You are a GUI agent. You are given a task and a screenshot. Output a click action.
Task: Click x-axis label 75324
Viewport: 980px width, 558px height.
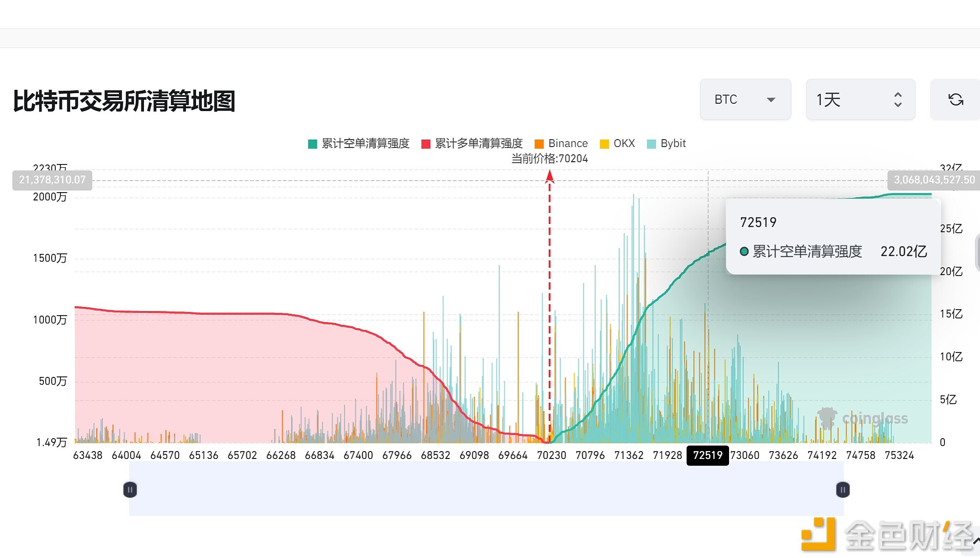899,455
